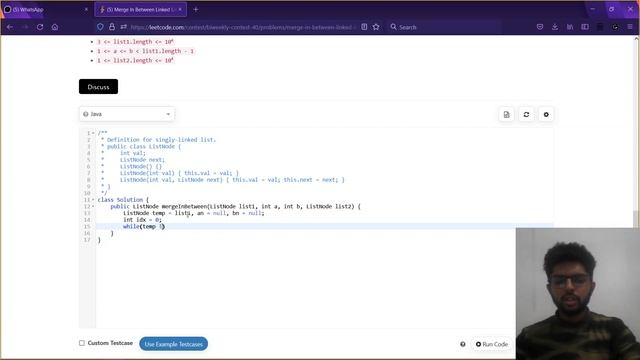Click Use Example Testcases button
Viewport: 640px width, 360px height.
173,344
